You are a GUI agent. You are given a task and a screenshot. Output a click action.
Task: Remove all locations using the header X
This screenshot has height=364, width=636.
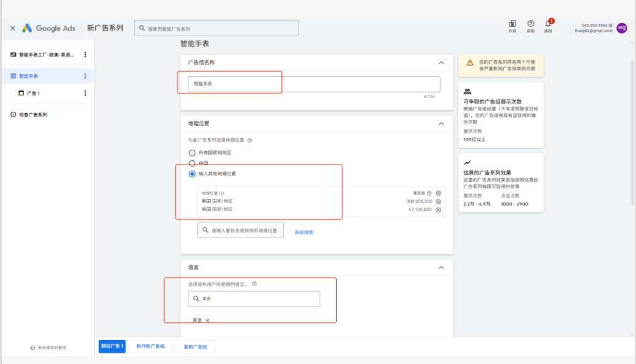(x=439, y=193)
